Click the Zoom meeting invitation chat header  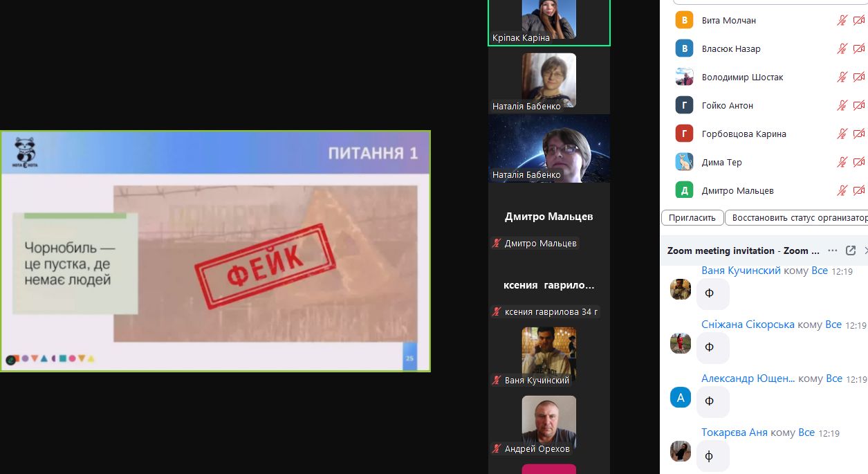[x=743, y=250]
